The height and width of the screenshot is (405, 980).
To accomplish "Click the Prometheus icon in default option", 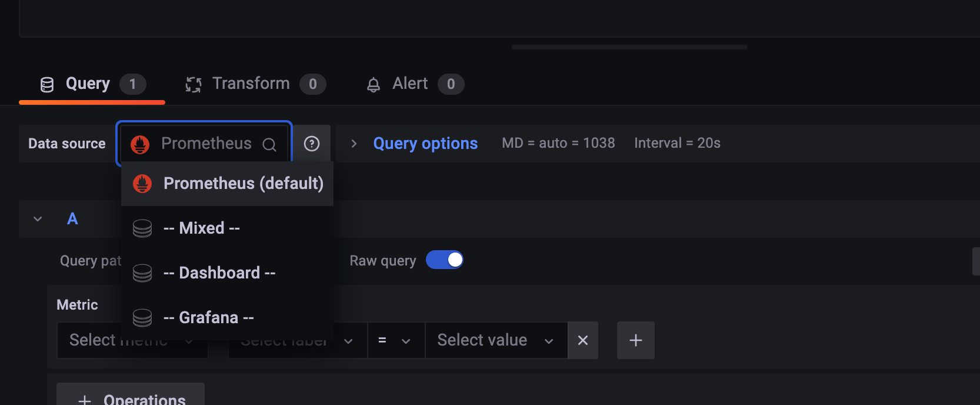I will [x=142, y=184].
